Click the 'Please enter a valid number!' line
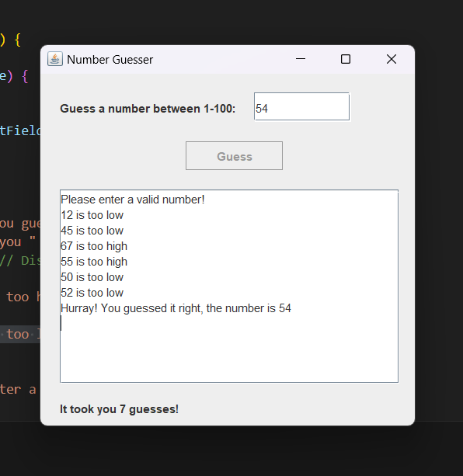 click(133, 200)
